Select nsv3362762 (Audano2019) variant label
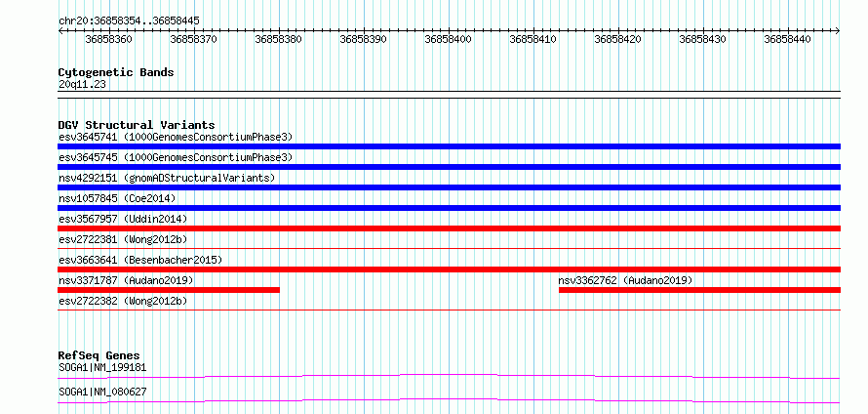Image resolution: width=868 pixels, height=414 pixels. click(625, 280)
